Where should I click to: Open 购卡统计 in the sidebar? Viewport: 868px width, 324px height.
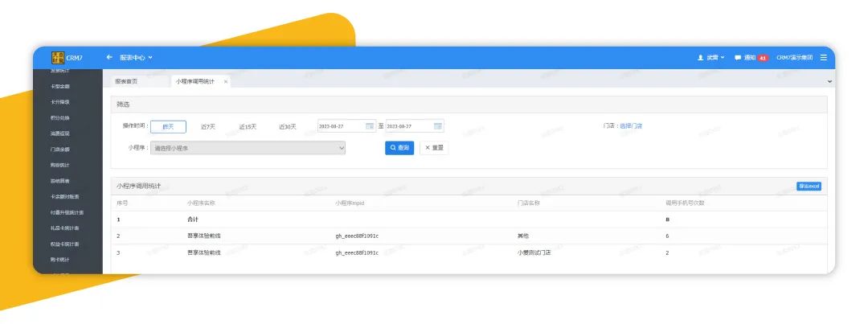tap(59, 260)
